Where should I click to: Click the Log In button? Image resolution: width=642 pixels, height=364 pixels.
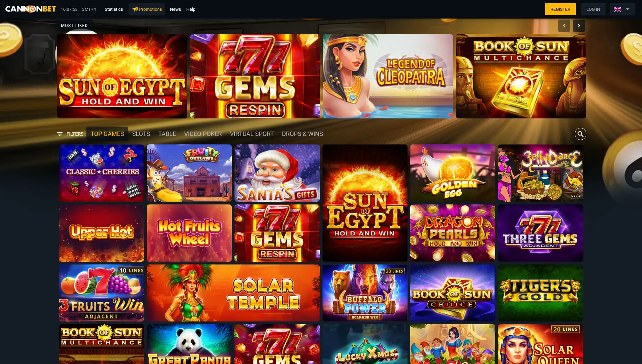click(593, 9)
